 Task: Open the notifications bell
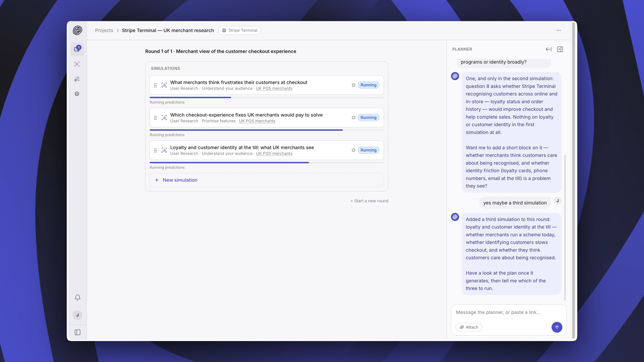pos(77,297)
